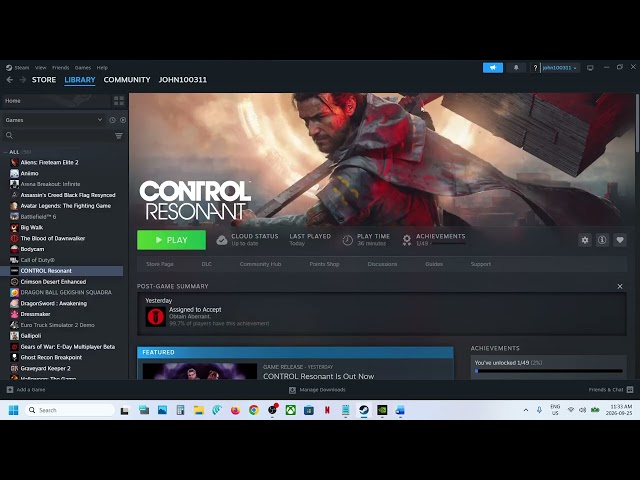Open the Friends menu

tap(60, 68)
